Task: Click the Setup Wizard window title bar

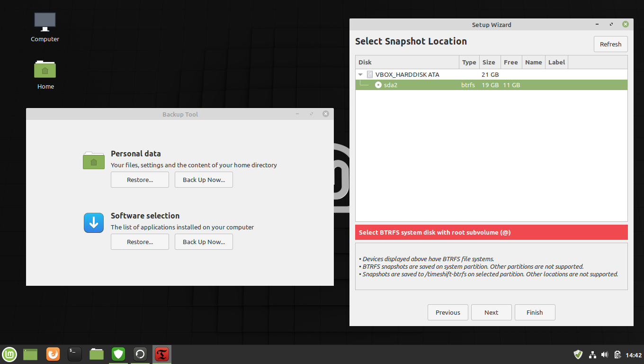Action: click(492, 25)
